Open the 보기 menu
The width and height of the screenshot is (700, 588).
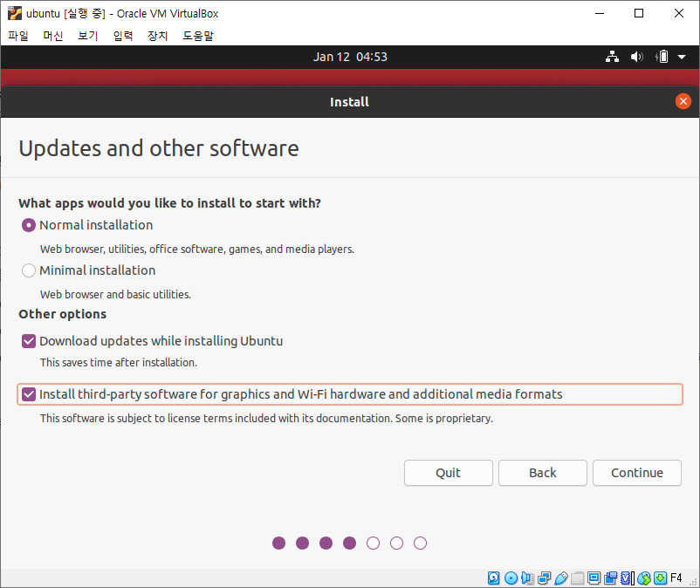click(88, 36)
